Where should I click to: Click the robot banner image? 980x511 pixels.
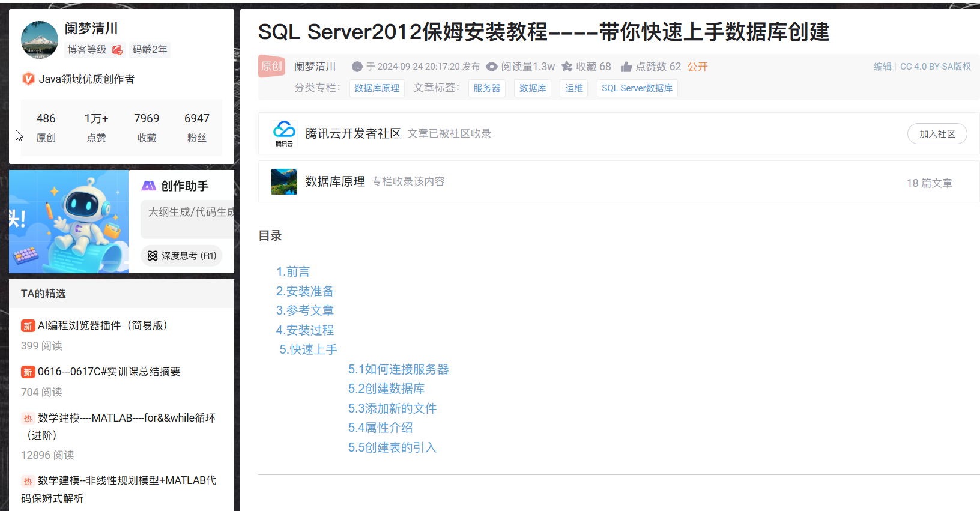(x=68, y=222)
